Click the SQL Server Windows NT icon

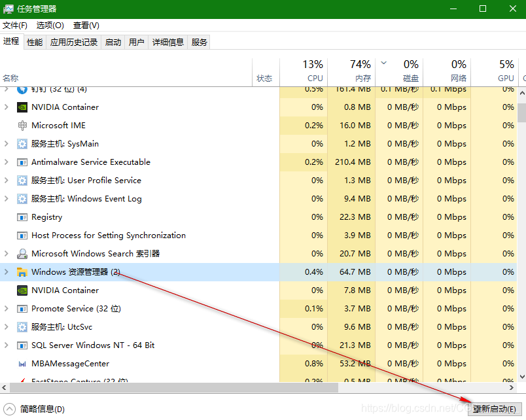[x=22, y=345]
